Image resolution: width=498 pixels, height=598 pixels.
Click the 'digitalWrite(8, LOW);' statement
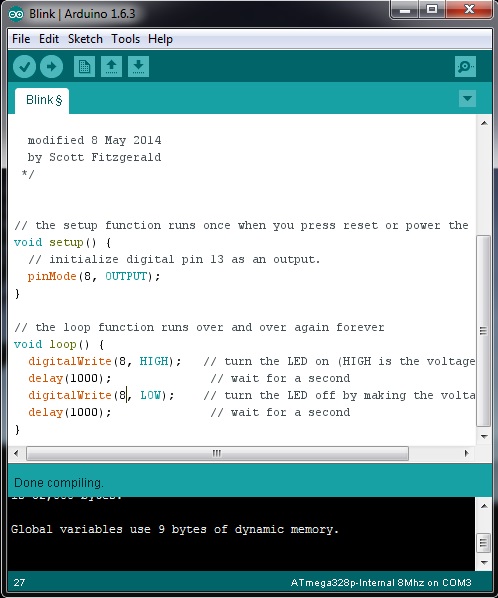click(101, 395)
